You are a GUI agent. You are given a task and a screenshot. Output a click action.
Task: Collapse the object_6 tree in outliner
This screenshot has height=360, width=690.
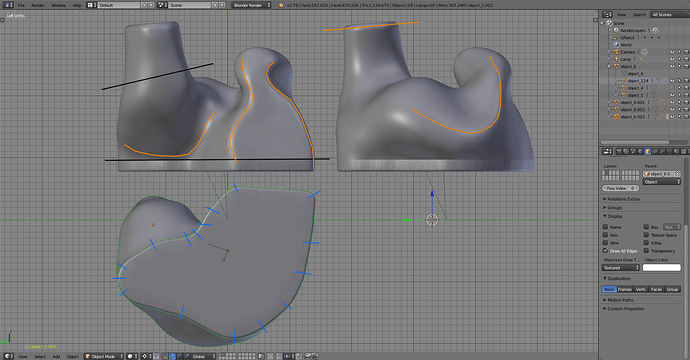pos(609,66)
